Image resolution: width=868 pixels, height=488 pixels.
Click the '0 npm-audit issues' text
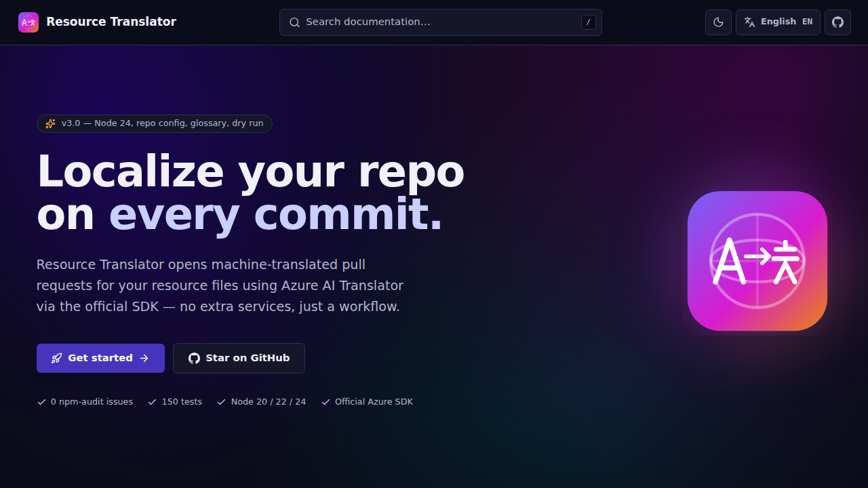(x=92, y=402)
